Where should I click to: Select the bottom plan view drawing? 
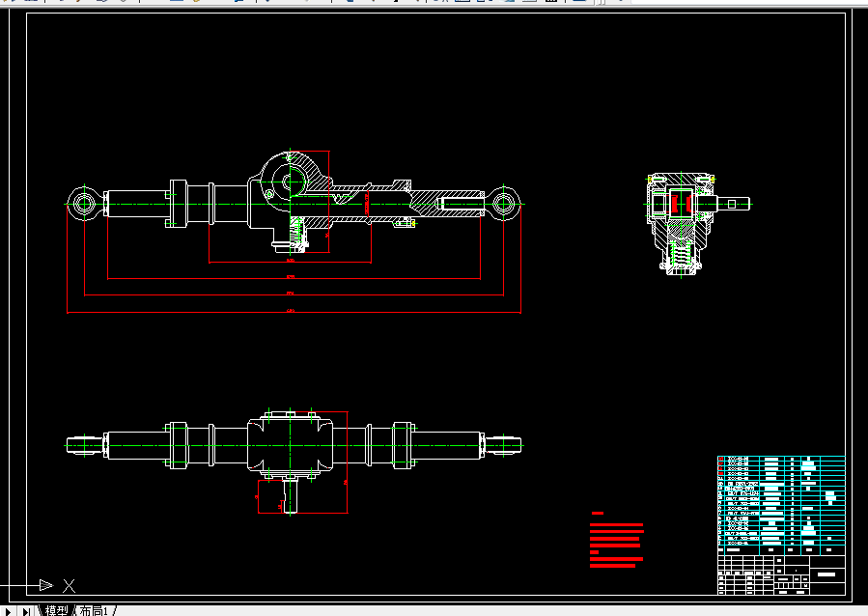click(x=294, y=462)
